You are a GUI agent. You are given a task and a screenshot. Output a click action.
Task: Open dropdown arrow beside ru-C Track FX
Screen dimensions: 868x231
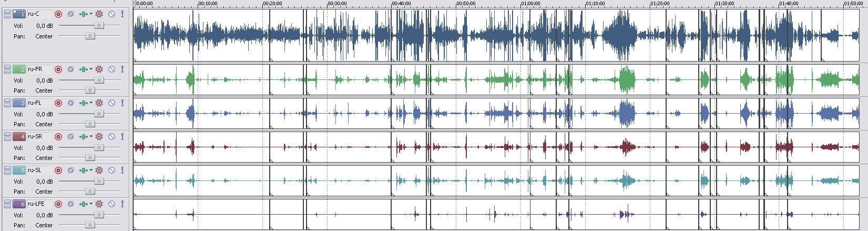[x=90, y=14]
